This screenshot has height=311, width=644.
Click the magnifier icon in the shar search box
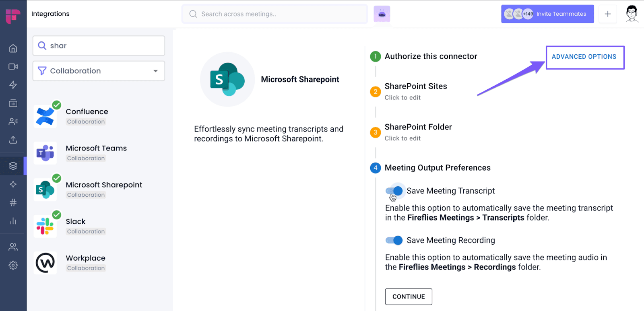[42, 45]
